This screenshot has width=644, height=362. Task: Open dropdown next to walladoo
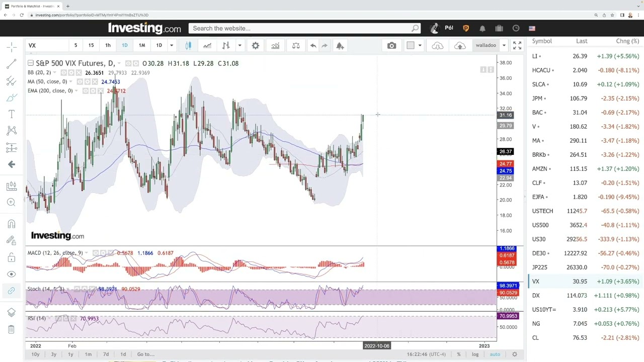pyautogui.click(x=504, y=46)
